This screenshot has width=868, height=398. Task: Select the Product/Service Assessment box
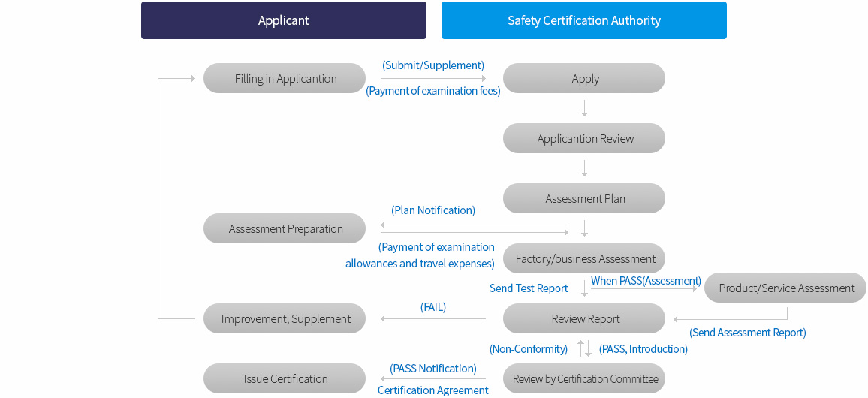pos(785,288)
